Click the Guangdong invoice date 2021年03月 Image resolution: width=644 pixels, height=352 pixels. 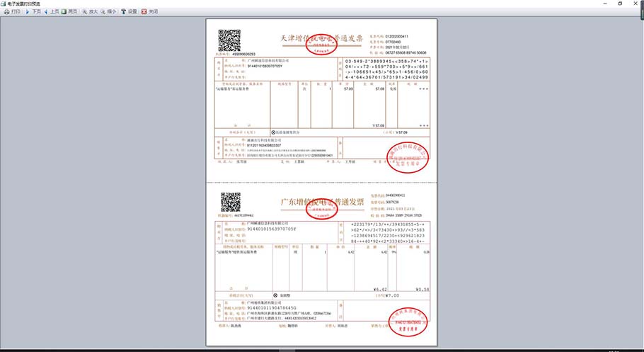401,209
